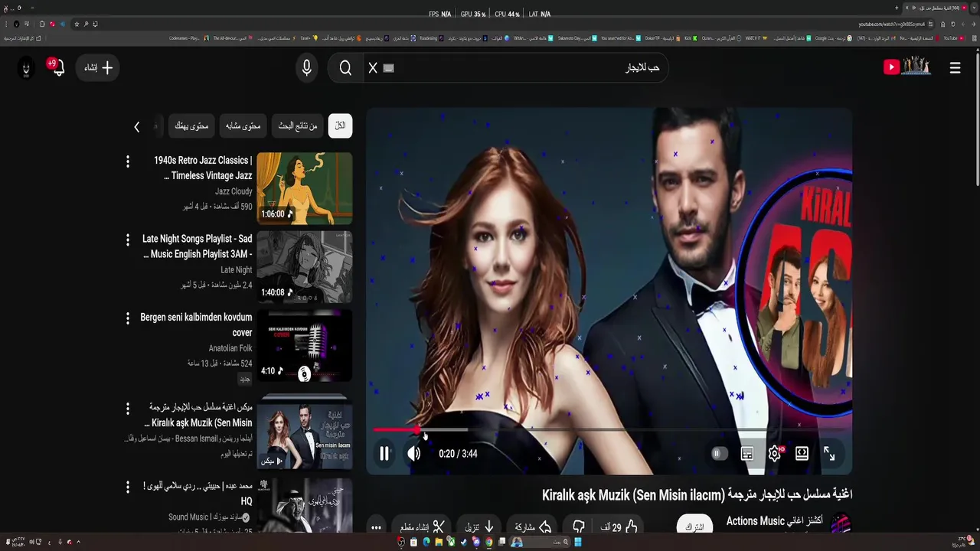
Task: Seek the red video progress bar
Action: pos(612,430)
